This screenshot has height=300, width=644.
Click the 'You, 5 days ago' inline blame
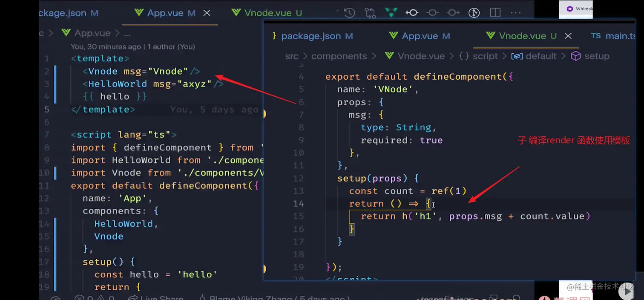(x=214, y=110)
